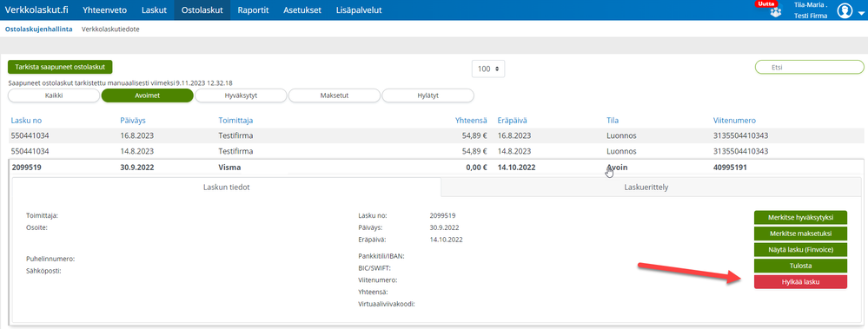Select the Maksetut filter
The image size is (868, 329).
[x=335, y=95]
